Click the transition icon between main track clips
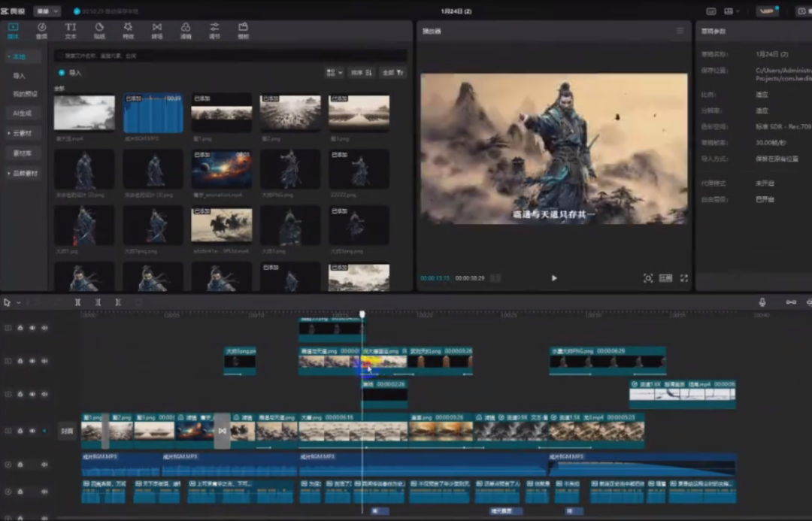 point(222,431)
